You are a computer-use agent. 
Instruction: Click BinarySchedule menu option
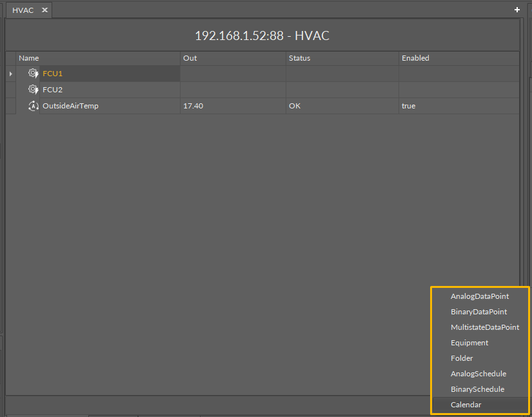pyautogui.click(x=477, y=389)
